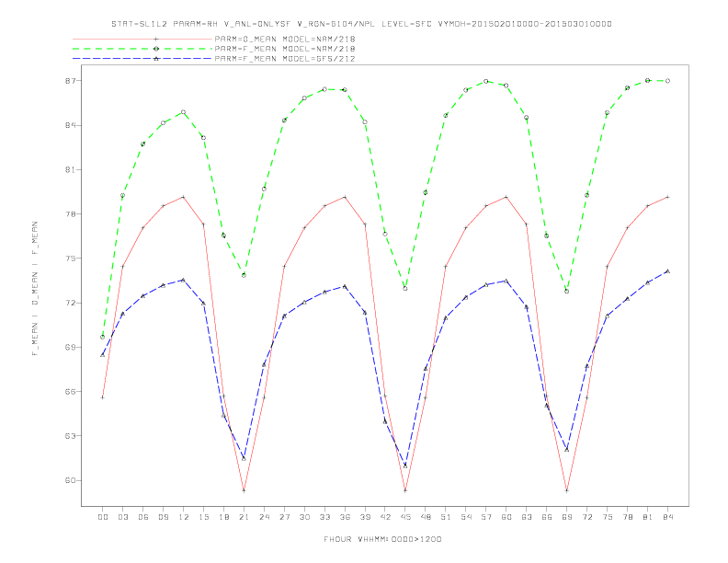Click the y-axis tick label 75
Screen dimensions: 728x563
pos(70,259)
